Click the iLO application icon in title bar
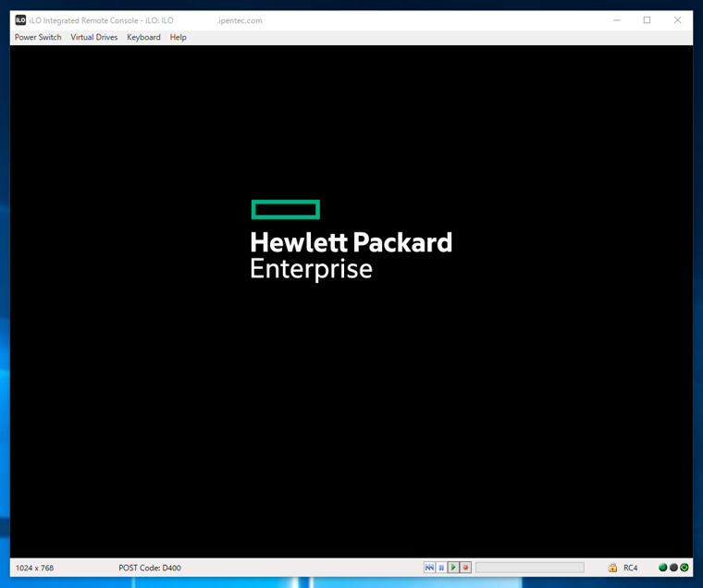Screen dimensions: 703x588 coord(20,20)
